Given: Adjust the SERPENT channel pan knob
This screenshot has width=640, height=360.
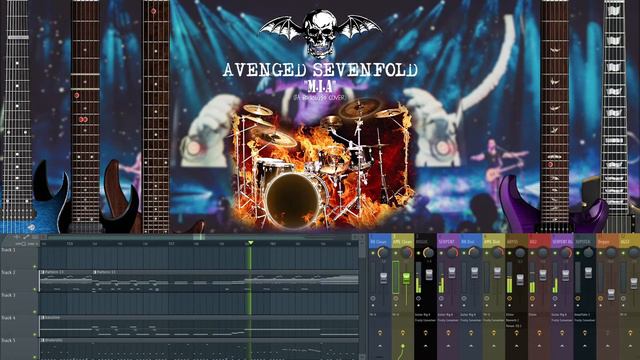Looking at the screenshot, I should [x=453, y=253].
